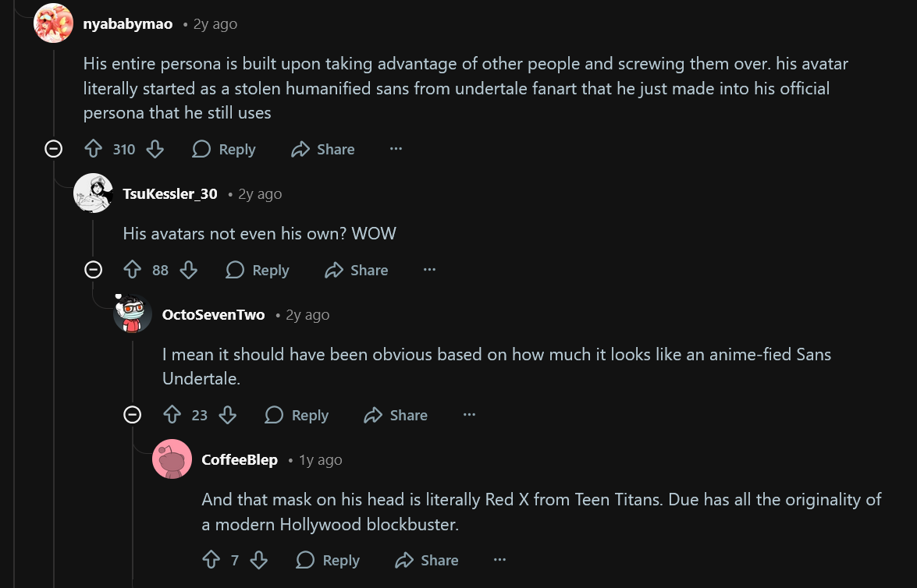
Task: Open CoffeeBlep's pink avatar profile
Action: (172, 459)
